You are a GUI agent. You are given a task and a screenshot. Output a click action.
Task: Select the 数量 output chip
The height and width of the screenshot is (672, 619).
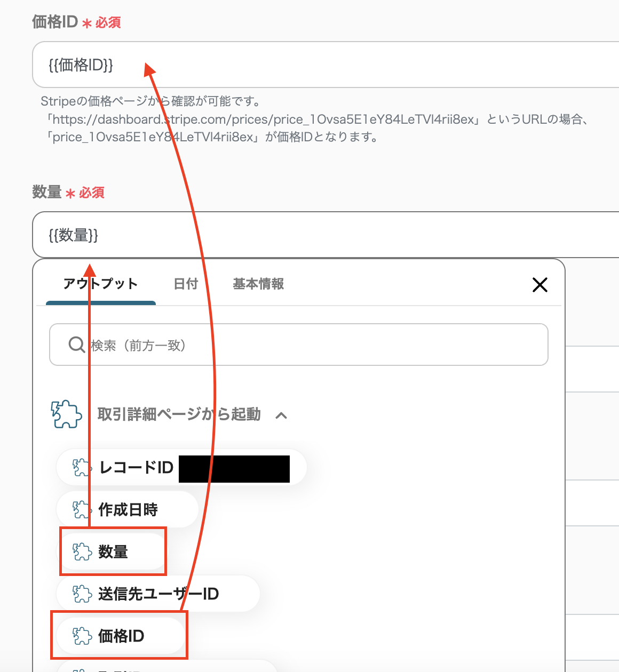click(x=112, y=551)
